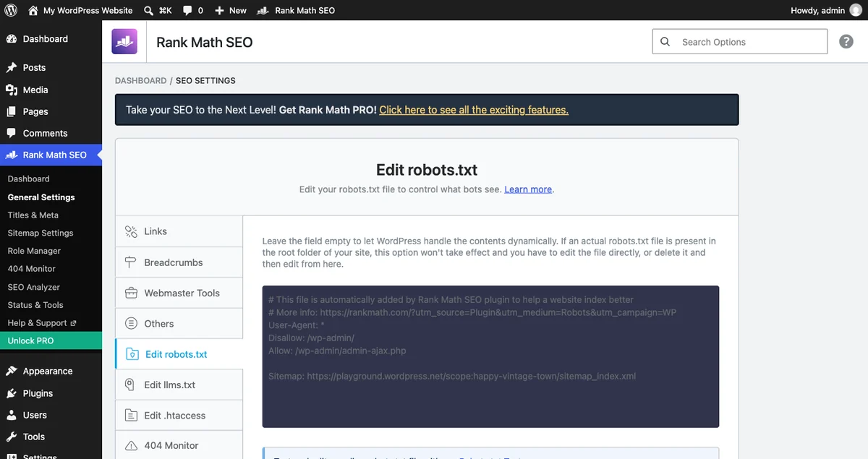The width and height of the screenshot is (868, 459).
Task: Open Users in the sidebar
Action: [x=51, y=415]
